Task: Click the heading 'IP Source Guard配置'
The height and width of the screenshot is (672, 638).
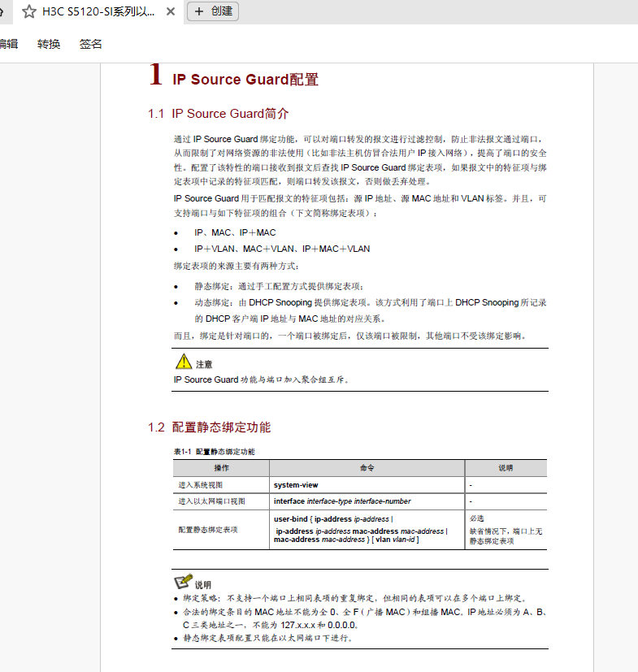Action: pyautogui.click(x=245, y=80)
